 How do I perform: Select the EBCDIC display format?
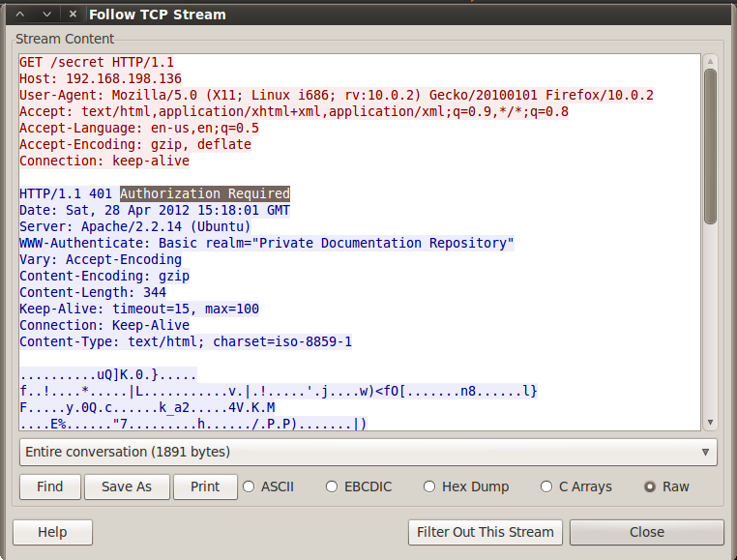333,486
